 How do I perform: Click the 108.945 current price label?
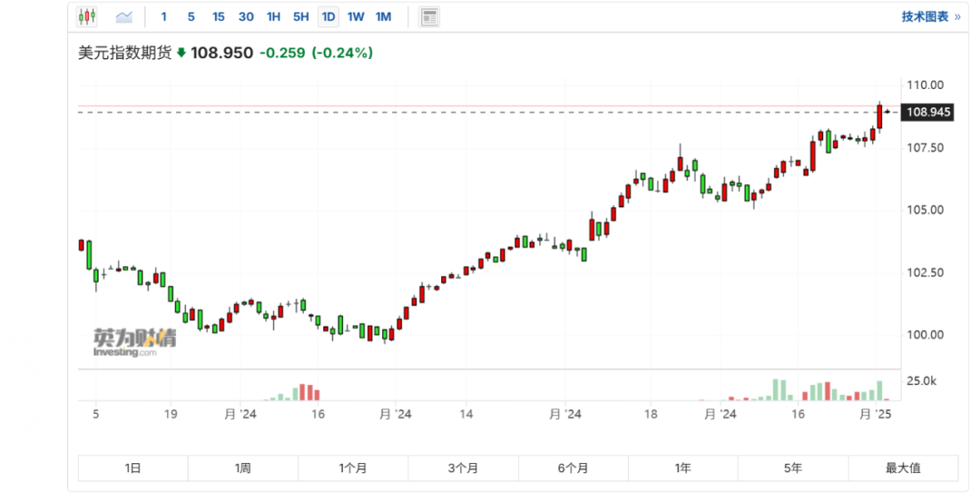point(928,112)
